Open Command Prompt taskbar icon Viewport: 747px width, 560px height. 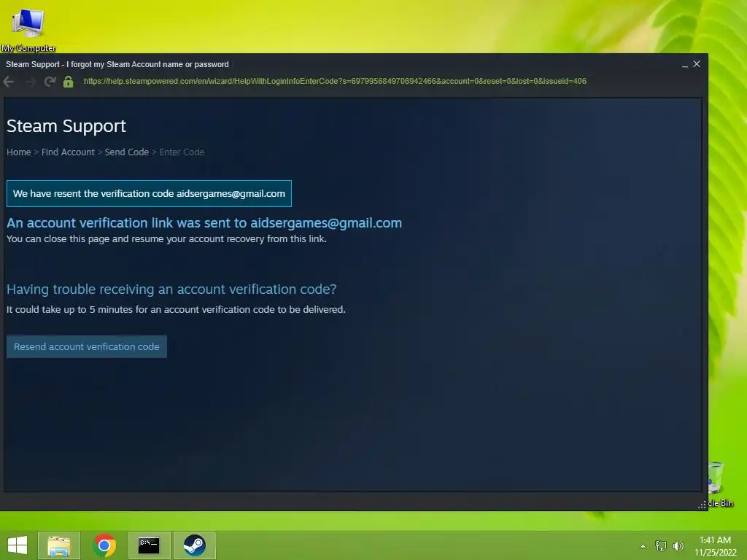click(149, 545)
